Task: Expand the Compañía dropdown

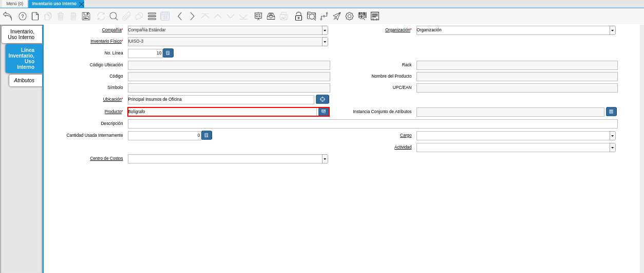Action: (325, 30)
